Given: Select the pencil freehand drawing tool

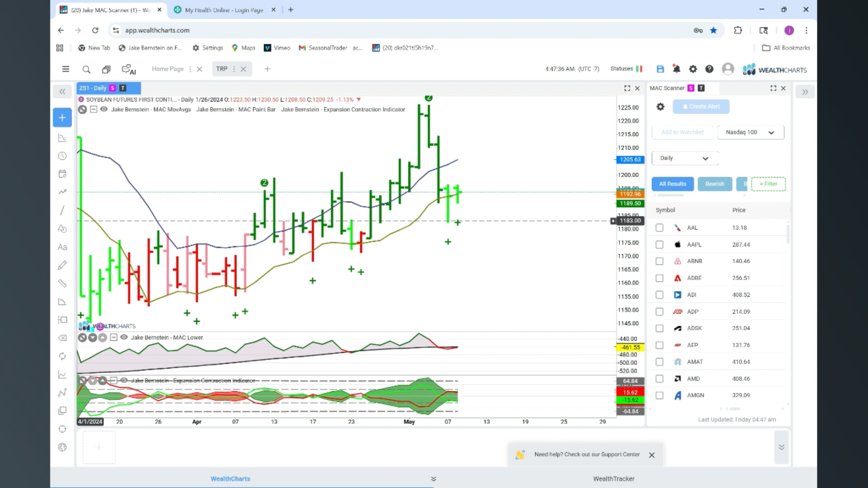Looking at the screenshot, I should point(62,265).
